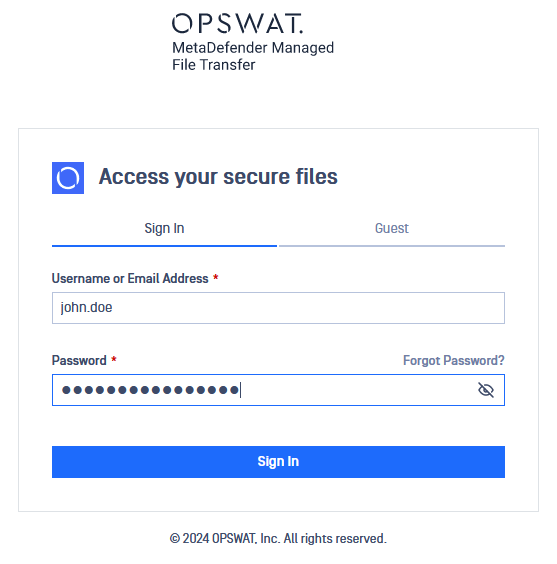557x564 pixels.
Task: Switch to the Sign In tab
Action: (164, 228)
